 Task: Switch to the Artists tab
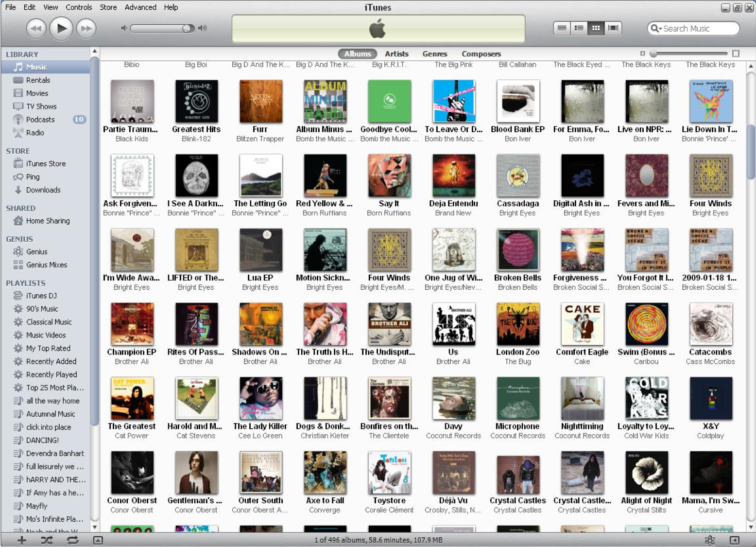pyautogui.click(x=396, y=54)
